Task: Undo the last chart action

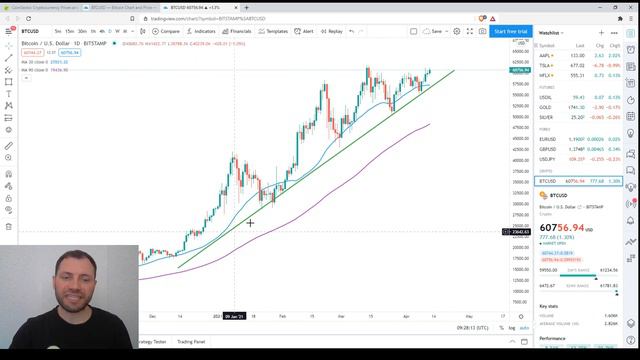Action: pos(351,31)
